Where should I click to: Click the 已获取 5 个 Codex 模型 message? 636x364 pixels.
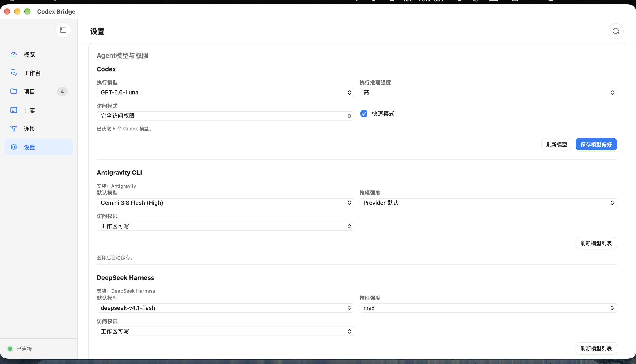125,129
